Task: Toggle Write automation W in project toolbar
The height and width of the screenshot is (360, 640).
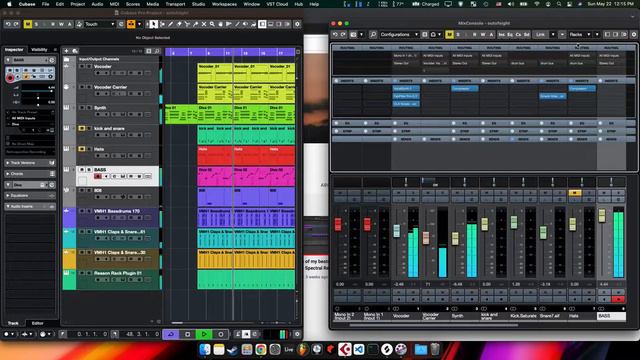Action: (x=61, y=24)
